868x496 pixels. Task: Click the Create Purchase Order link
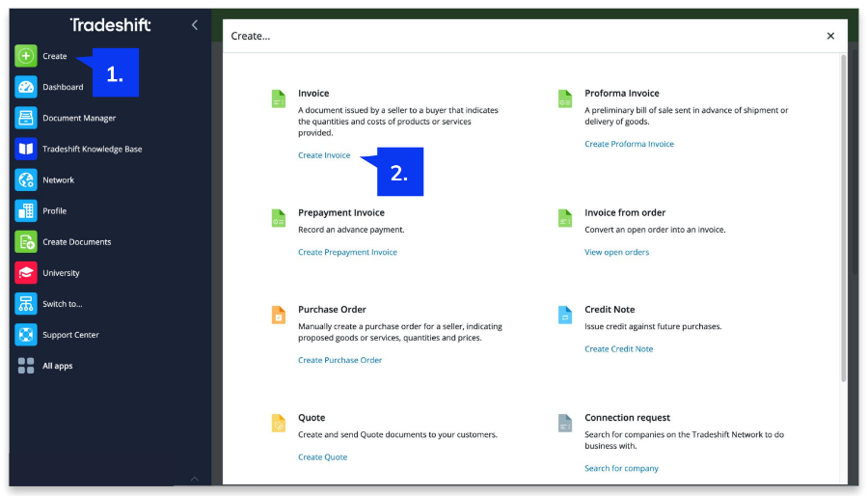click(339, 360)
